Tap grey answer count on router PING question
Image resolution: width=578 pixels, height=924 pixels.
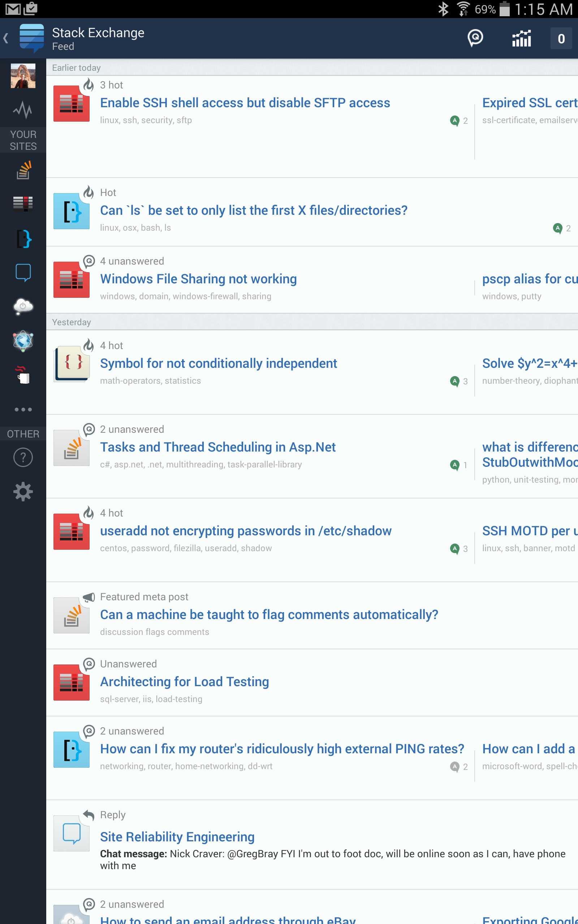pos(459,767)
